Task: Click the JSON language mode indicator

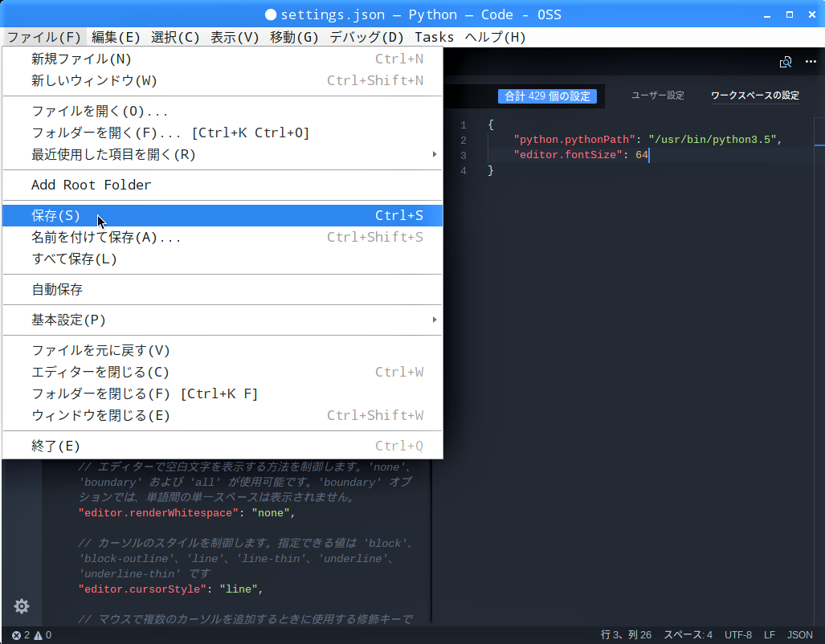Action: (800, 635)
